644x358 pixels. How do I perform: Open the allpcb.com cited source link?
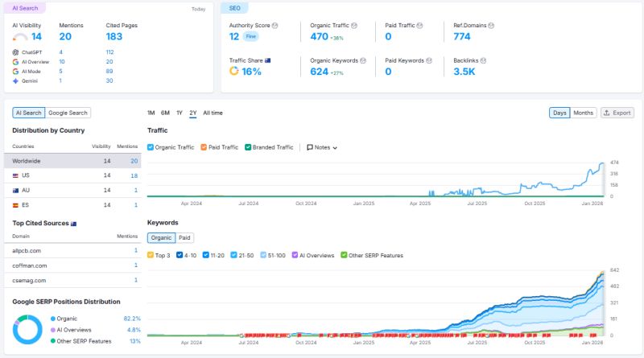pos(25,251)
